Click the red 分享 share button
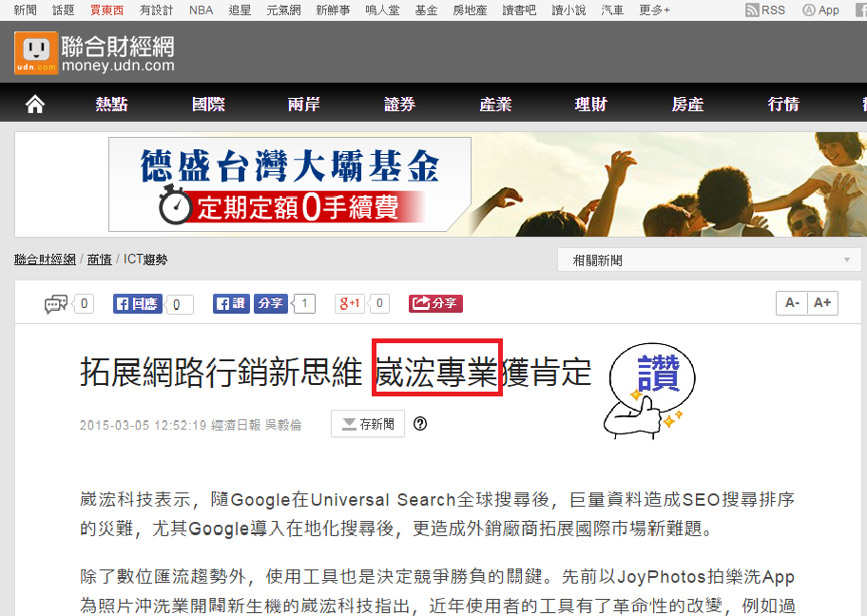867x616 pixels. 435,303
